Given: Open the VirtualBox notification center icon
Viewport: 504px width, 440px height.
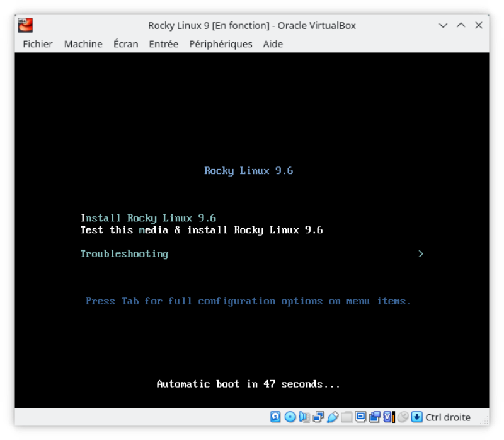Looking at the screenshot, I should click(416, 417).
